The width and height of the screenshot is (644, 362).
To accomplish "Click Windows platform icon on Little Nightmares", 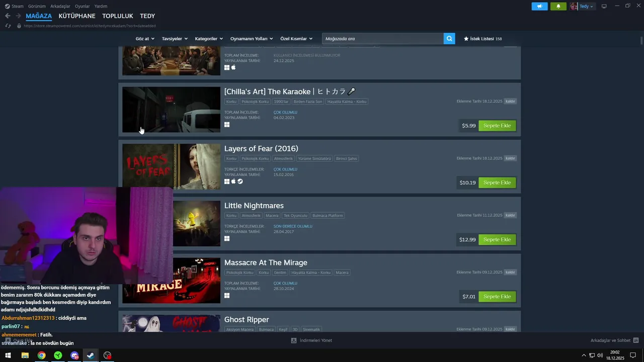I will tap(227, 238).
